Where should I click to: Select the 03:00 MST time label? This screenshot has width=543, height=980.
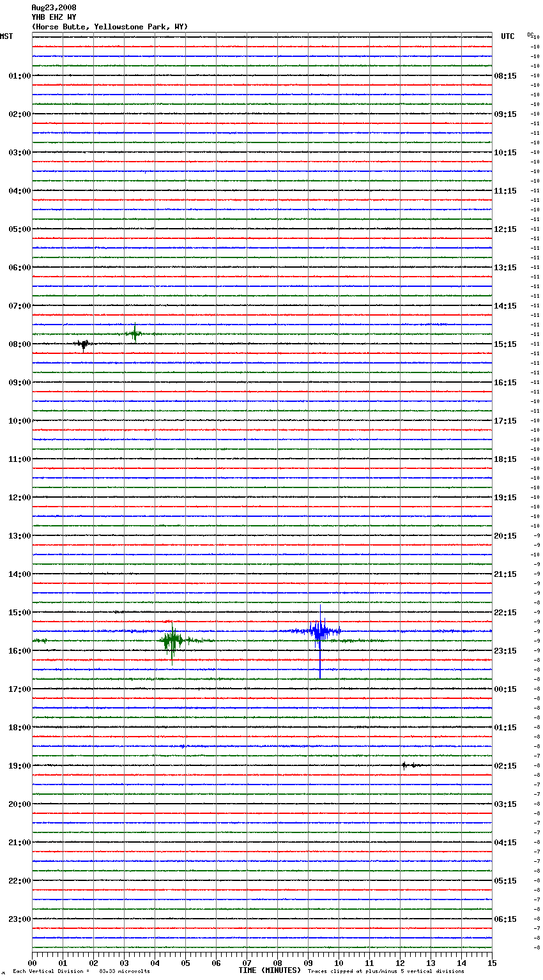pyautogui.click(x=20, y=153)
